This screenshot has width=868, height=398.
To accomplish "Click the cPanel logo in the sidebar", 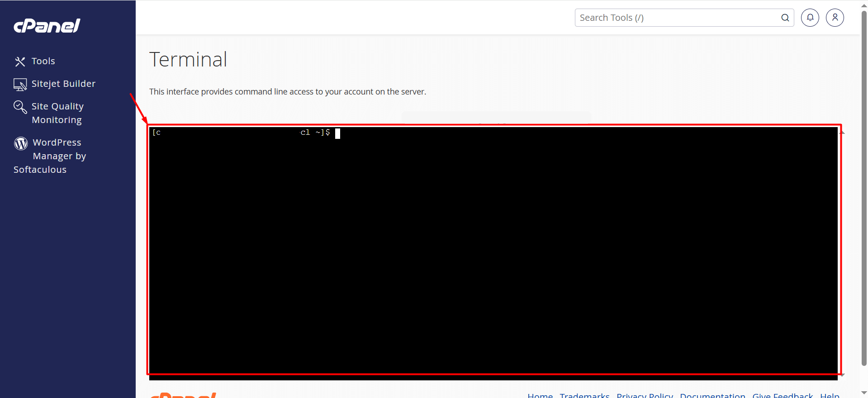I will 47,26.
